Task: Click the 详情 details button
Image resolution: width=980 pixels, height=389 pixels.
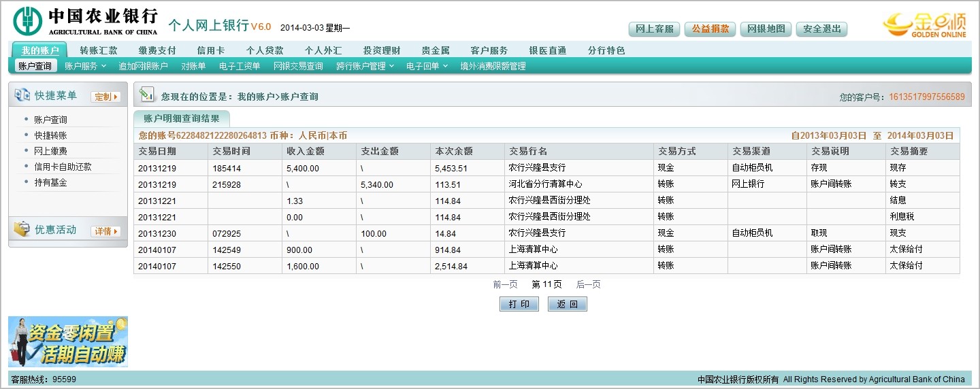Action: click(x=105, y=231)
